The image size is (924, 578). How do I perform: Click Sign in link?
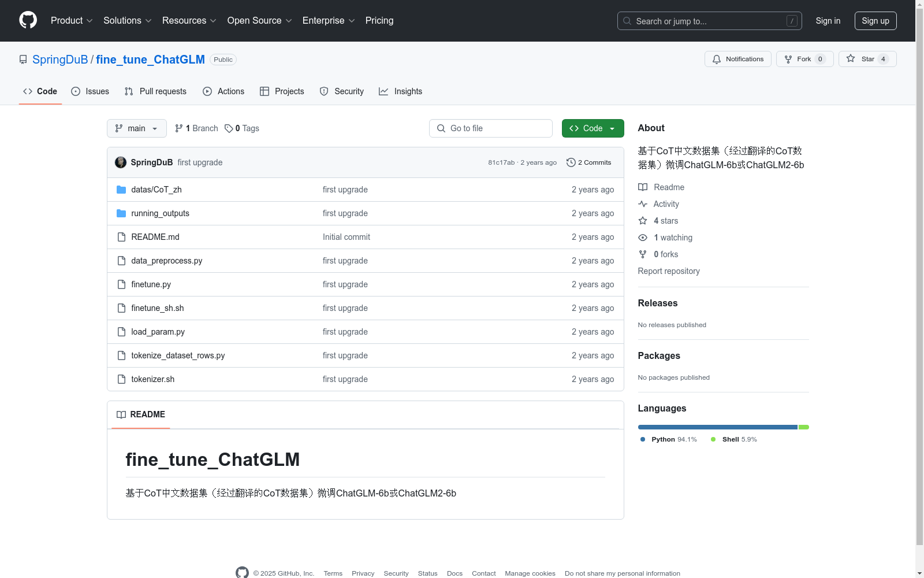828,21
